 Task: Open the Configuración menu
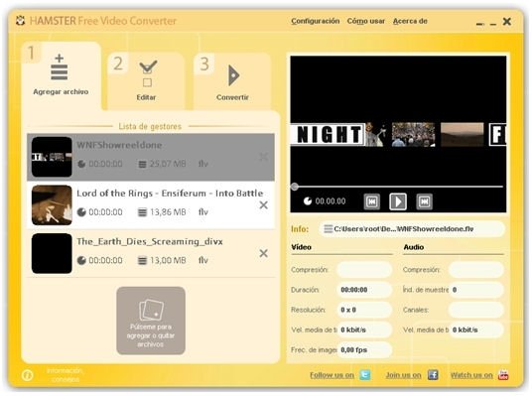[316, 21]
